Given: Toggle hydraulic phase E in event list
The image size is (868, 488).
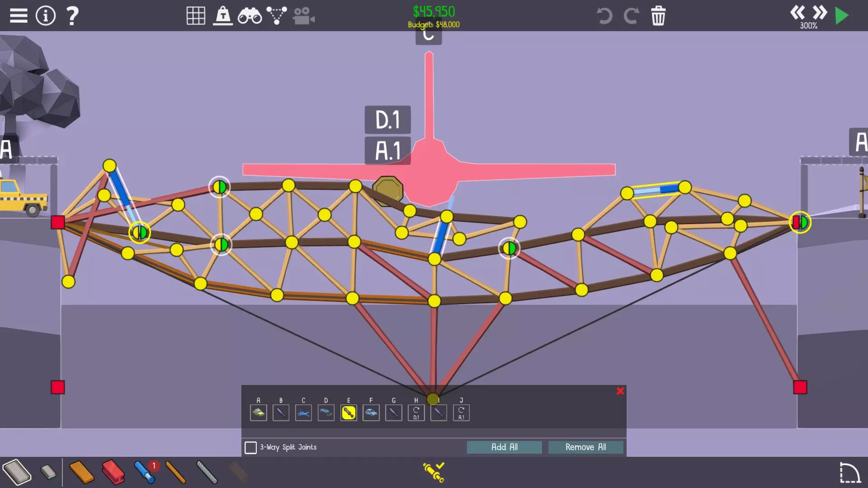Looking at the screenshot, I should (x=349, y=413).
